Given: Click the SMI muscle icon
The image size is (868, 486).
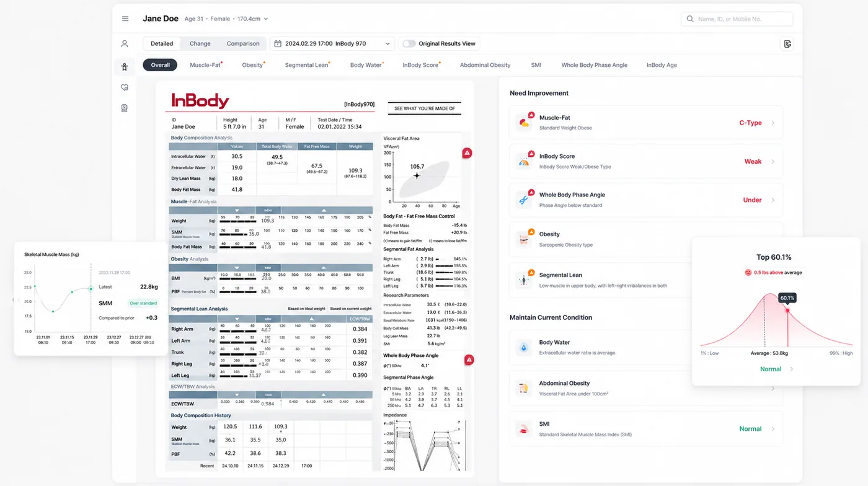Looking at the screenshot, I should (524, 429).
